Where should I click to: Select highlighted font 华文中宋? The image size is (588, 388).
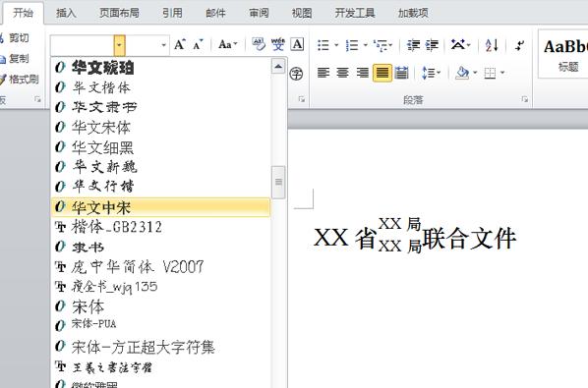[160, 207]
